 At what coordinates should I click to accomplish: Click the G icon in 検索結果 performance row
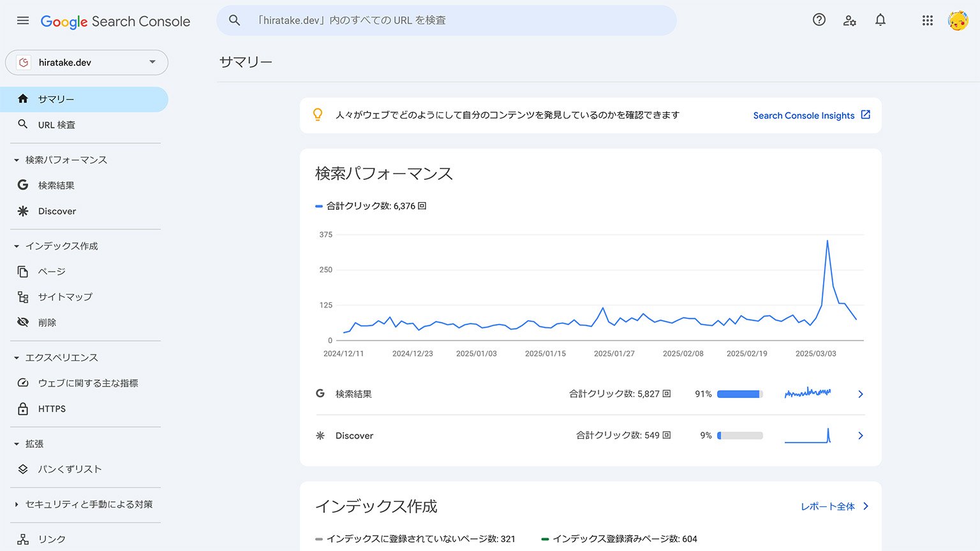pos(320,393)
